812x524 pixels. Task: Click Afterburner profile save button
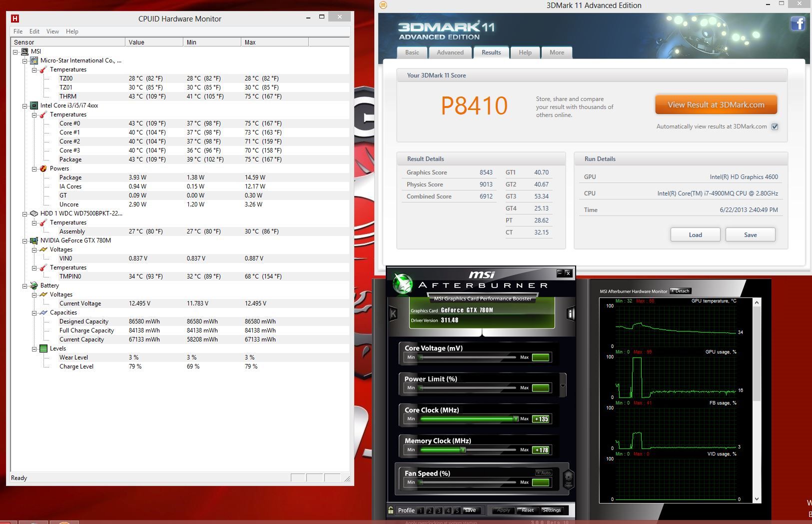[470, 510]
